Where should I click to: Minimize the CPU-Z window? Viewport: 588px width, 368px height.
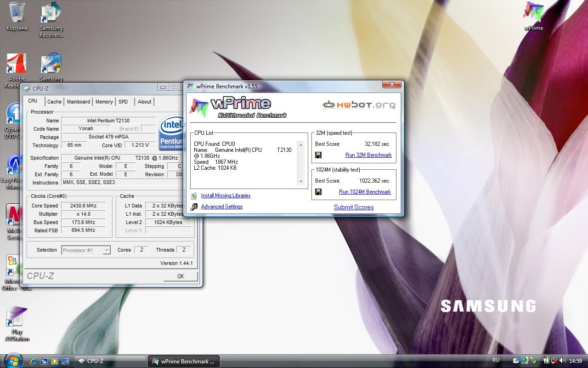click(x=163, y=86)
